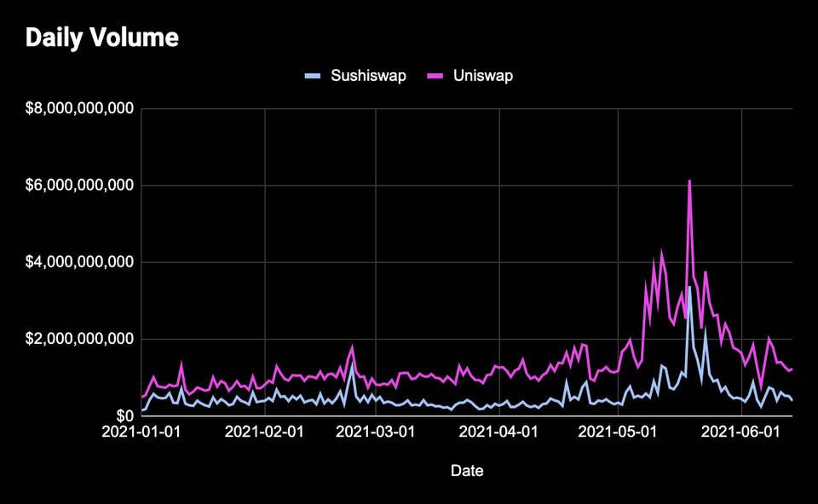Click the Date x-axis title
The width and height of the screenshot is (818, 504).
467,471
